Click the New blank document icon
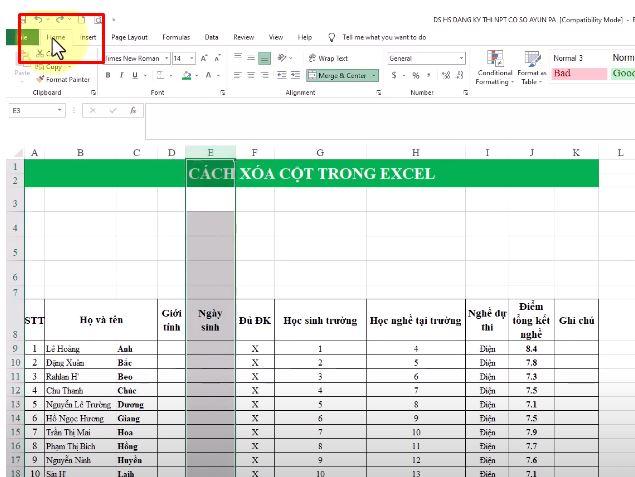This screenshot has width=635, height=477. point(81,20)
